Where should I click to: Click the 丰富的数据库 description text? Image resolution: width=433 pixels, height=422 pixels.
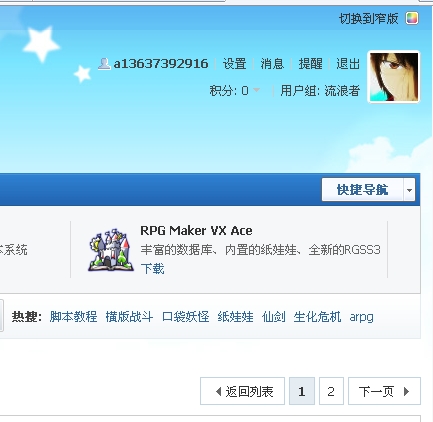260,249
